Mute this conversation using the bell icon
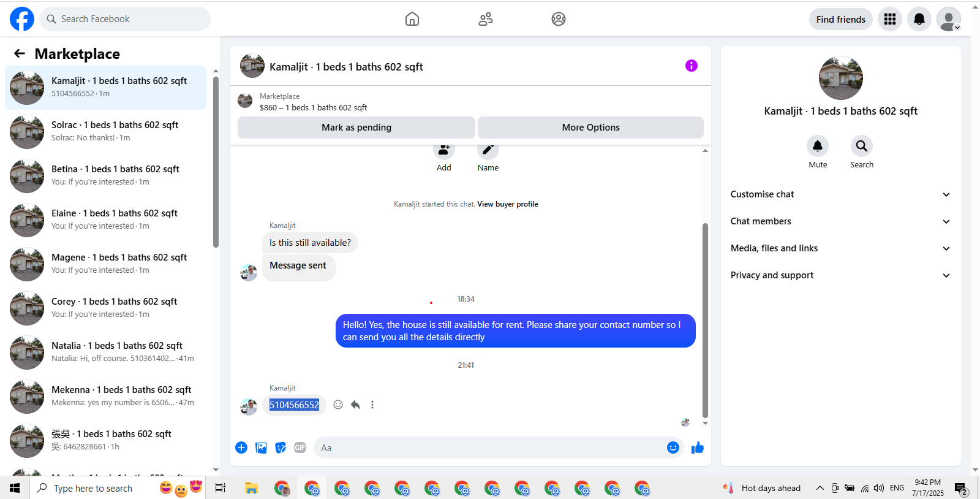The height and width of the screenshot is (499, 980). click(818, 146)
